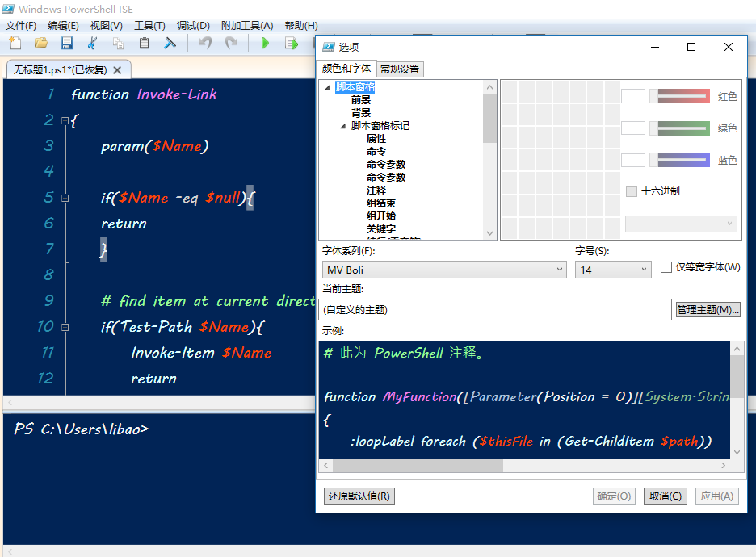756x557 pixels.
Task: Select 前景 in the options tree
Action: click(x=361, y=100)
